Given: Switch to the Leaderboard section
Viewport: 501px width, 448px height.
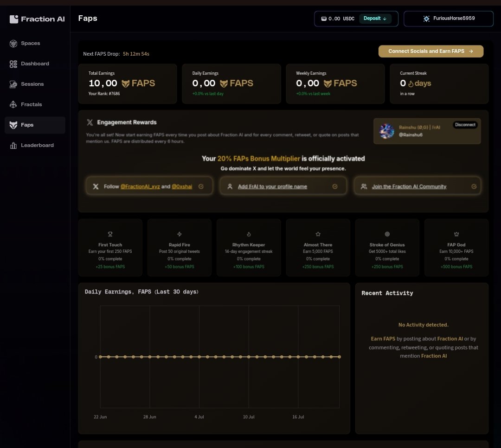Looking at the screenshot, I should point(13,145).
